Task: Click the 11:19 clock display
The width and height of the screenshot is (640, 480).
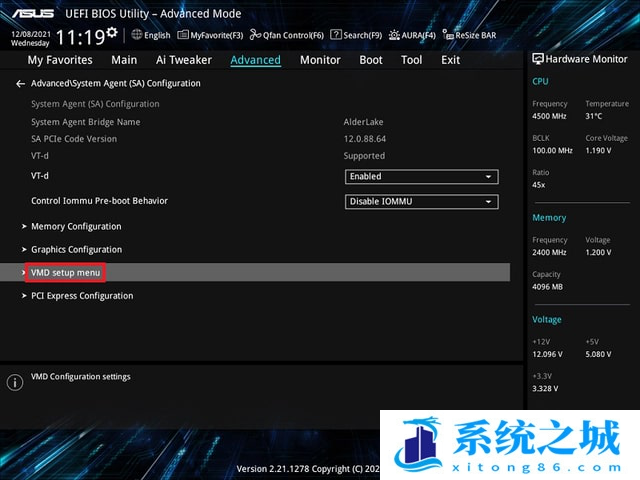Action: [x=80, y=38]
